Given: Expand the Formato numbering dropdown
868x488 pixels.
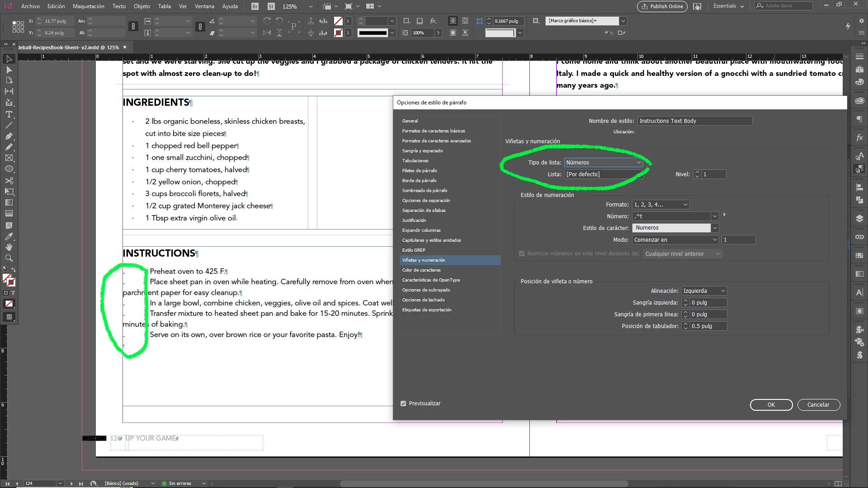Looking at the screenshot, I should [660, 205].
